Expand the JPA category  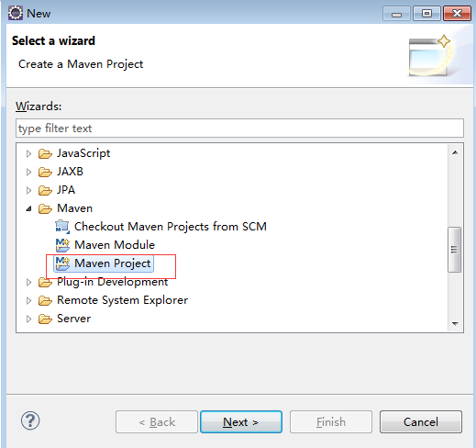(x=28, y=190)
